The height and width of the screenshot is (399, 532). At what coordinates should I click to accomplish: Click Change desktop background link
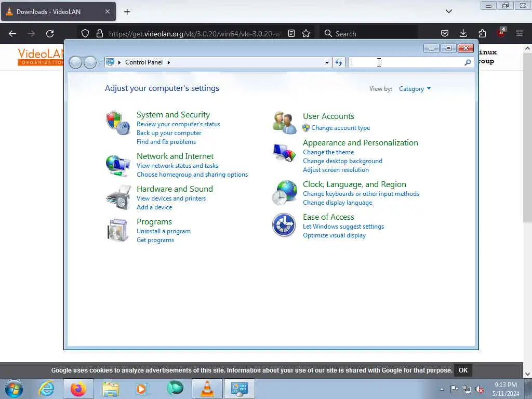pyautogui.click(x=343, y=161)
